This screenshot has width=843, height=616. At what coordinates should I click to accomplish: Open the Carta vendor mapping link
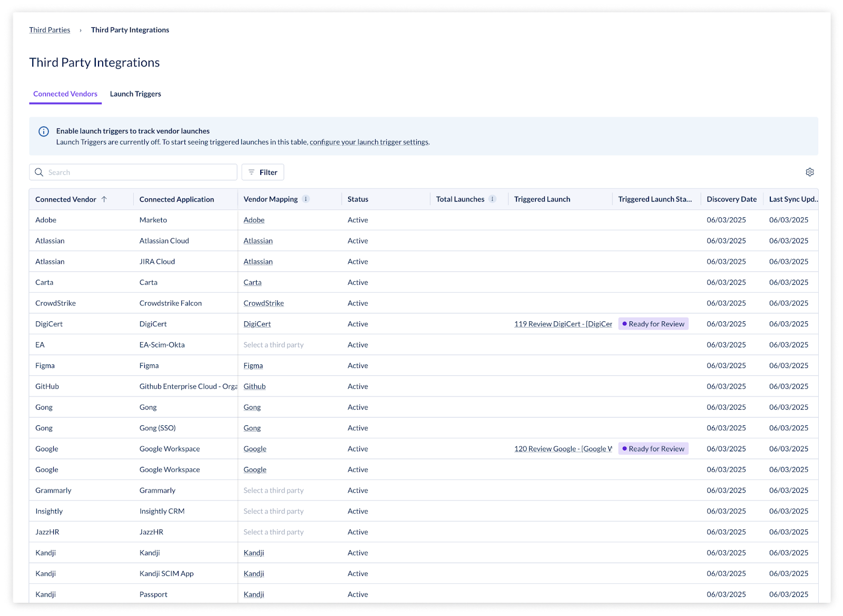(x=252, y=282)
